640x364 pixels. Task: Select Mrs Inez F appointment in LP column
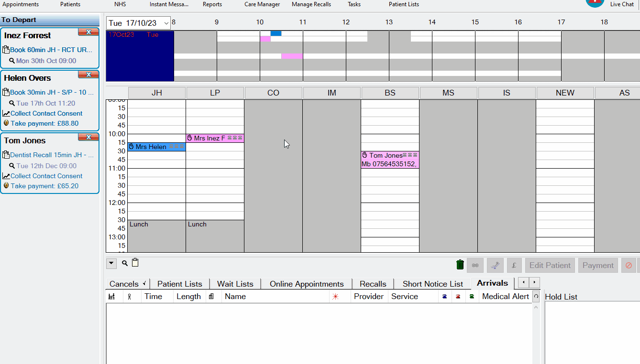click(x=215, y=138)
